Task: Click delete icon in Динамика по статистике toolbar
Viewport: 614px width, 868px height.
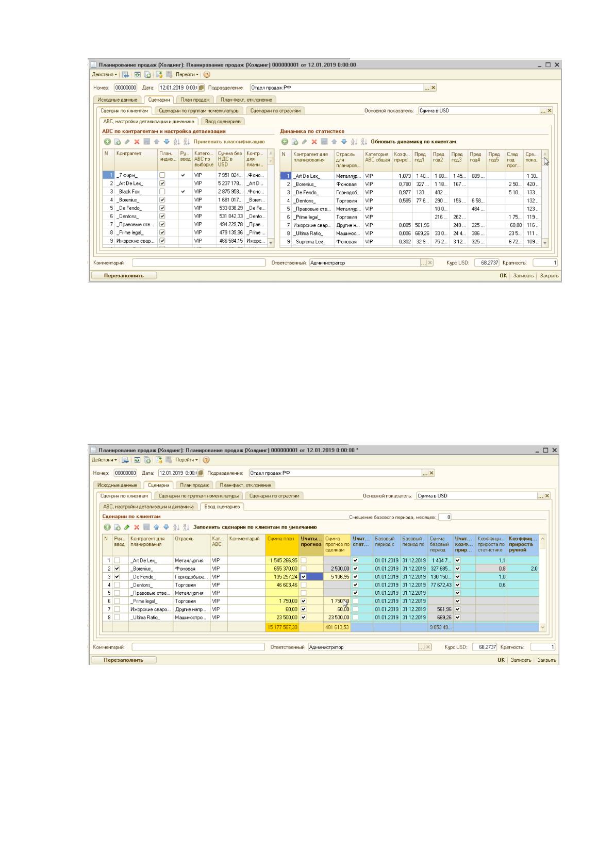Action: (x=314, y=142)
